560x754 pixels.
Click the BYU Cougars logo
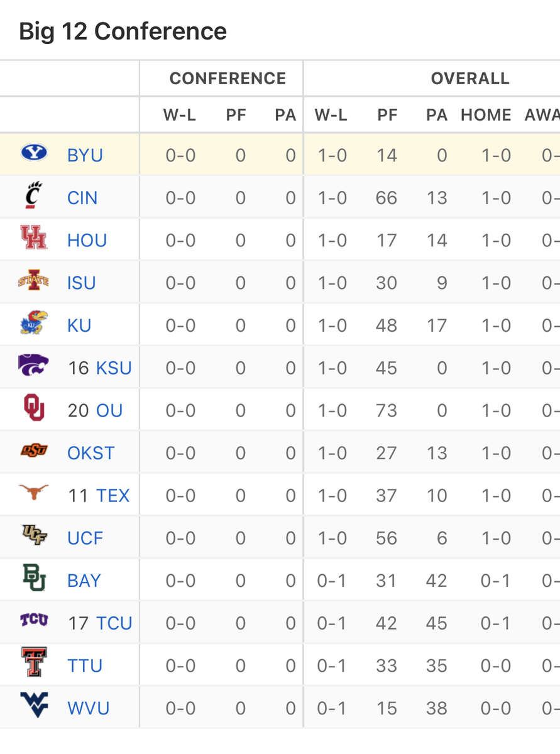click(35, 154)
